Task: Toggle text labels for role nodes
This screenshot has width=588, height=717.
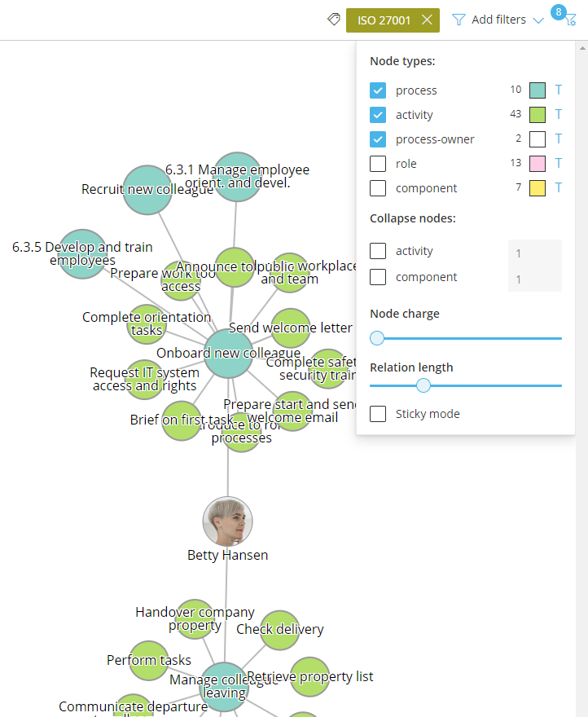Action: pos(559,164)
